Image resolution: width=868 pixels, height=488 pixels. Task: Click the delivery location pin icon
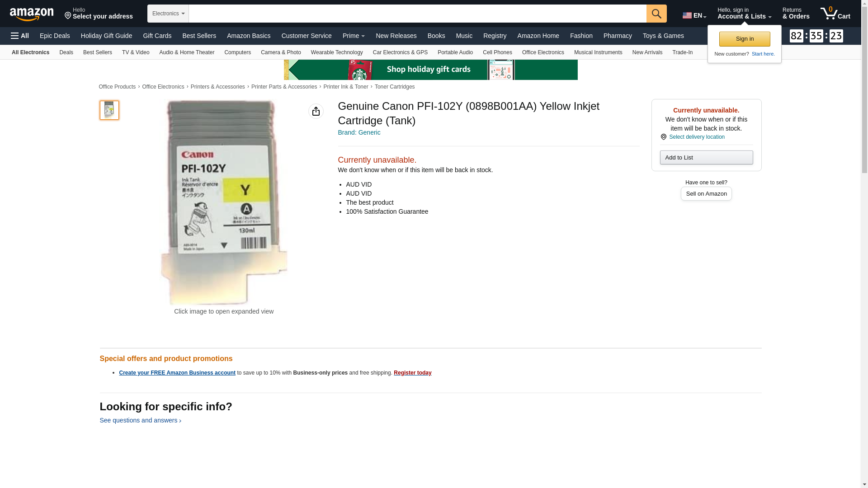click(664, 137)
